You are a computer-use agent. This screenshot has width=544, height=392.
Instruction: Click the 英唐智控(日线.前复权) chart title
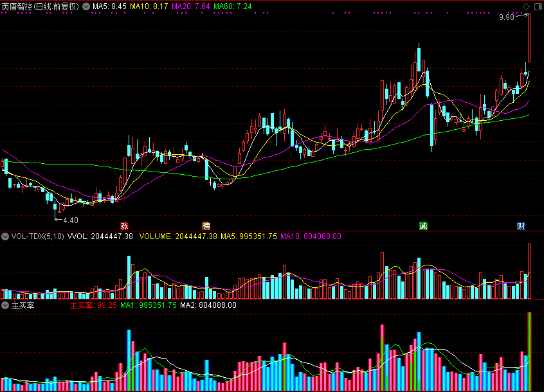point(41,6)
